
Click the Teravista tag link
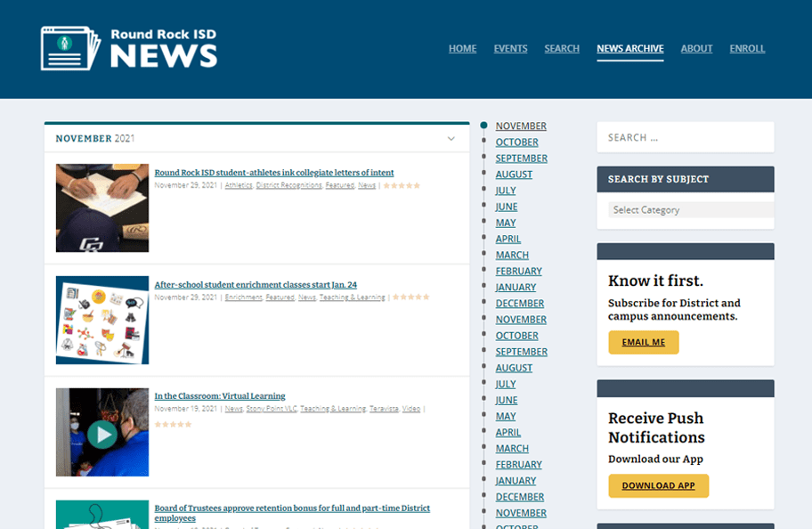(384, 409)
